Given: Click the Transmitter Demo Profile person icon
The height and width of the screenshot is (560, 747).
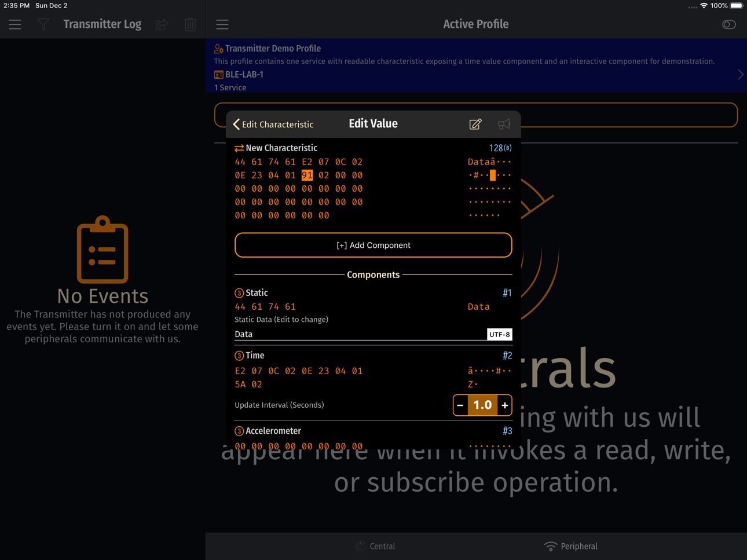Looking at the screenshot, I should click(x=218, y=49).
